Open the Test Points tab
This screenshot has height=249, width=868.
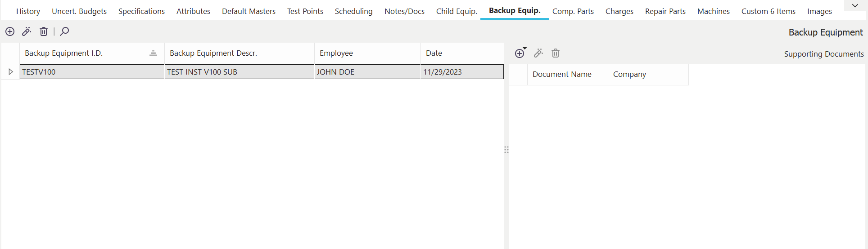tap(305, 11)
